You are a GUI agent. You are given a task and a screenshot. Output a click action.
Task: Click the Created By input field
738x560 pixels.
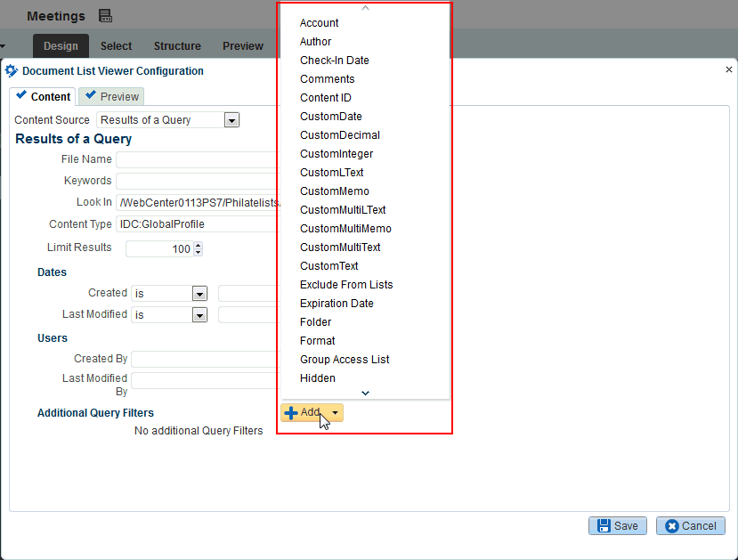(206, 359)
